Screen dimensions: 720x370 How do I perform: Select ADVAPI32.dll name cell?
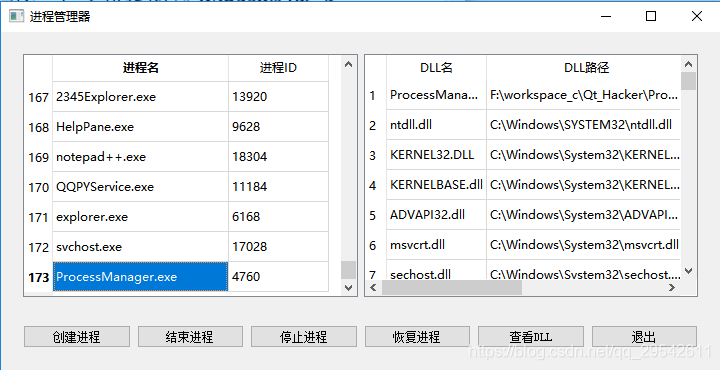(x=436, y=214)
